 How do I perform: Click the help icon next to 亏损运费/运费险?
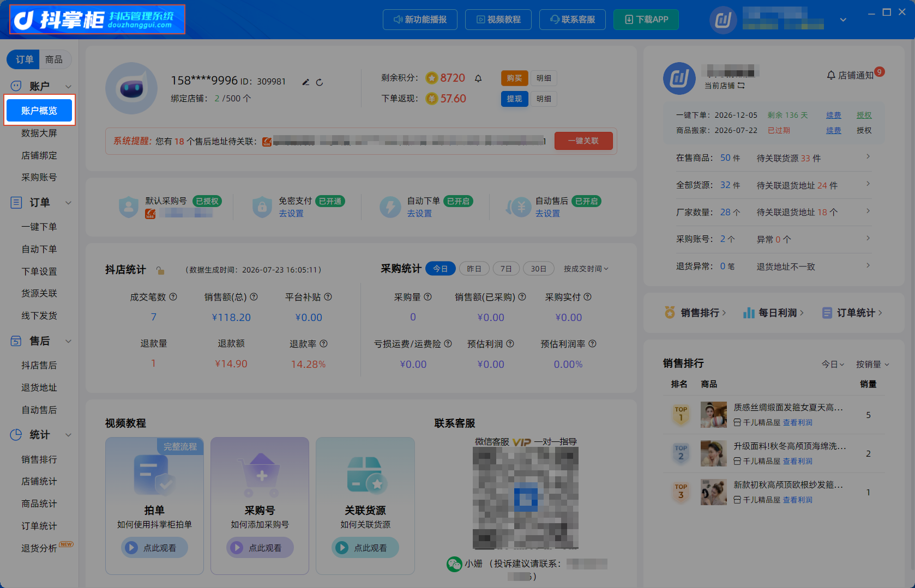[448, 344]
